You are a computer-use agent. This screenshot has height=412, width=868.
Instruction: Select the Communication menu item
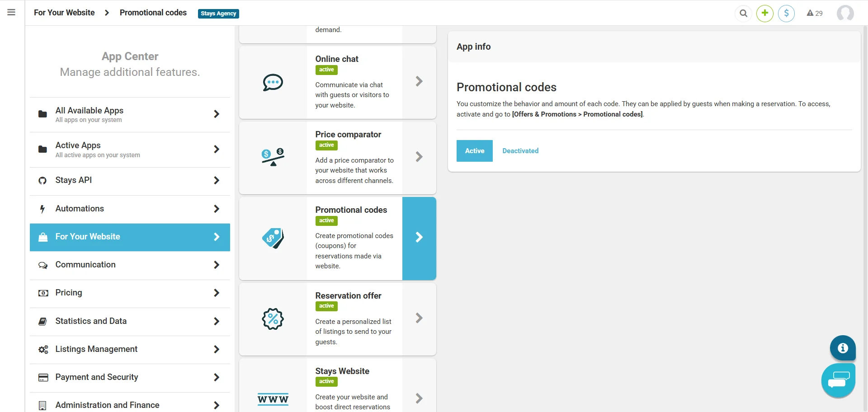(x=130, y=265)
